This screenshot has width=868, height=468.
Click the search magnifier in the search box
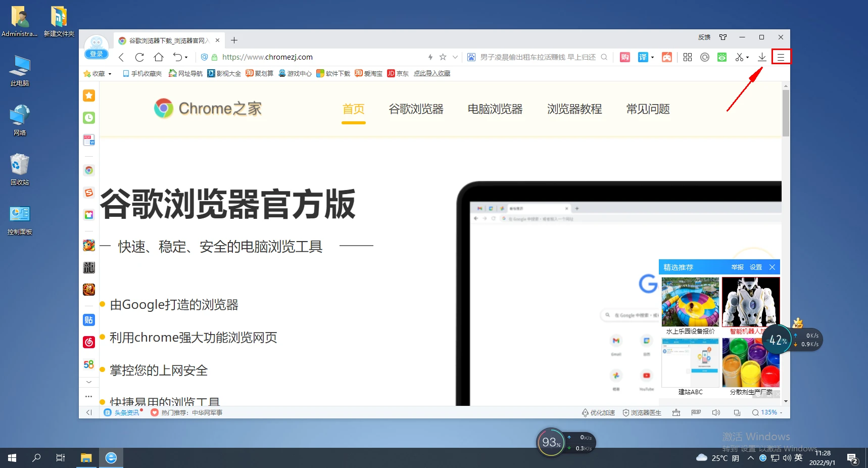(604, 57)
